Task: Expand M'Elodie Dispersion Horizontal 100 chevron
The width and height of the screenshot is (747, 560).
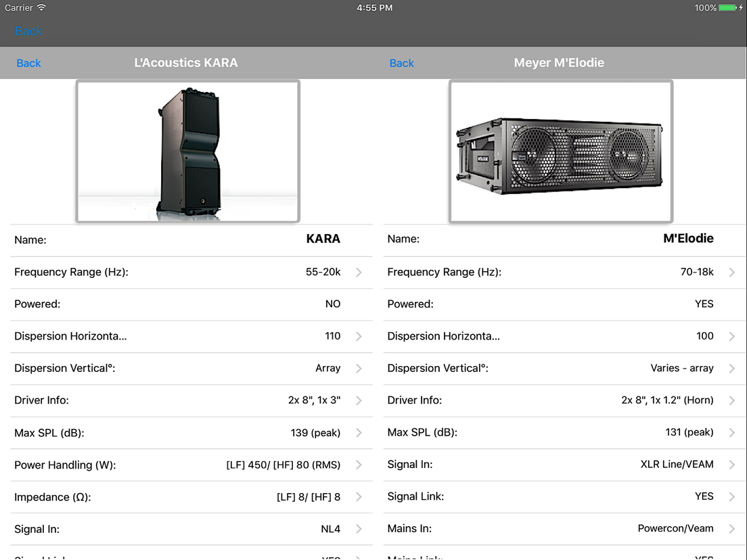Action: [x=731, y=336]
